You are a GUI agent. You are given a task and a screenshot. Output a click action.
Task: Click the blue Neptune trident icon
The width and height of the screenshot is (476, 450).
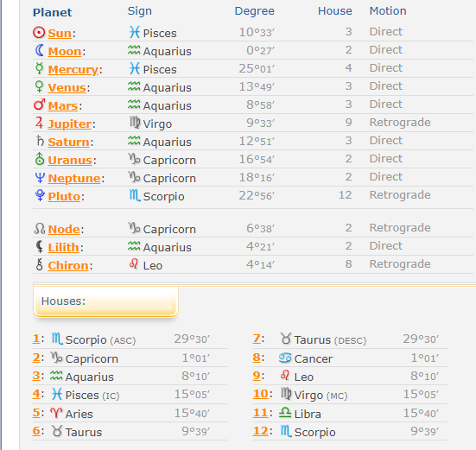[x=40, y=178]
